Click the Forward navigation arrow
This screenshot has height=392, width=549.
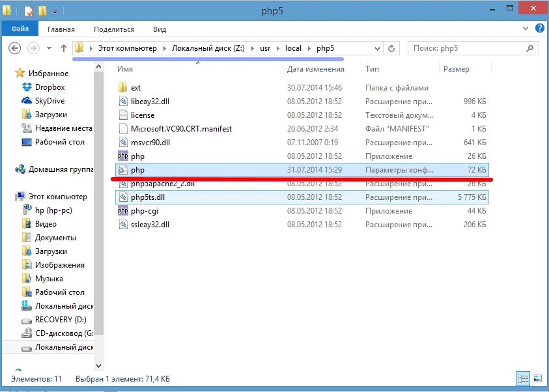point(33,48)
